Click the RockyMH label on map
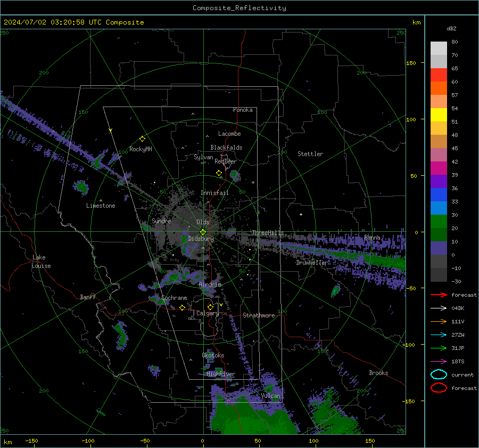The width and height of the screenshot is (479, 448). [x=141, y=149]
